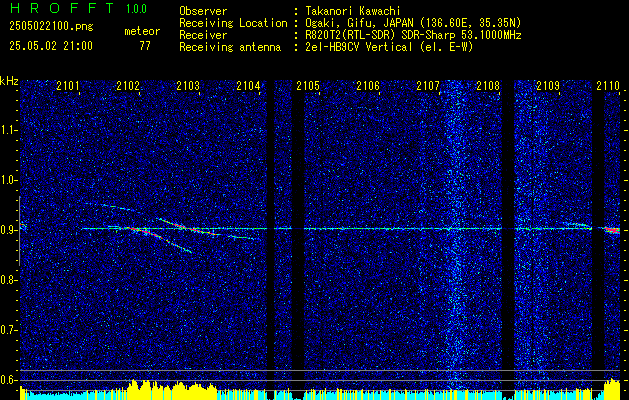Click the 2105 time marker

pos(308,85)
